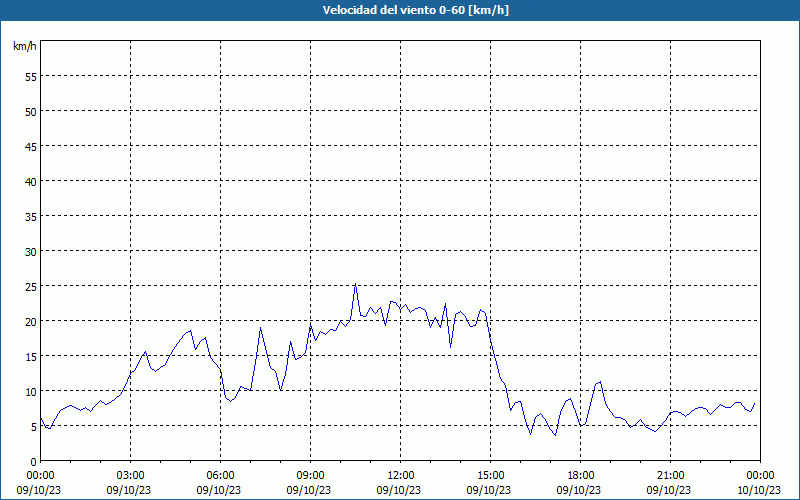The width and height of the screenshot is (800, 500).
Task: Click the "09/10/23" date under 12:00
Action: 399,490
